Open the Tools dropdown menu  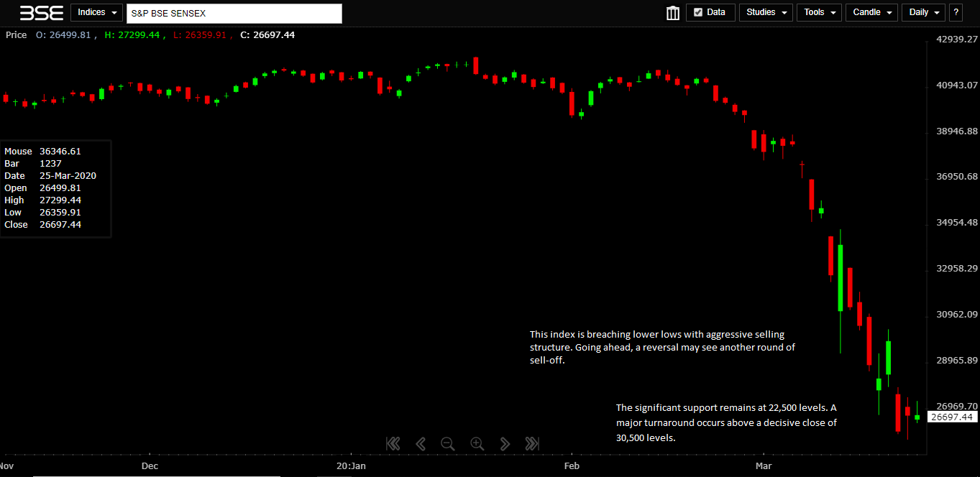click(x=819, y=12)
